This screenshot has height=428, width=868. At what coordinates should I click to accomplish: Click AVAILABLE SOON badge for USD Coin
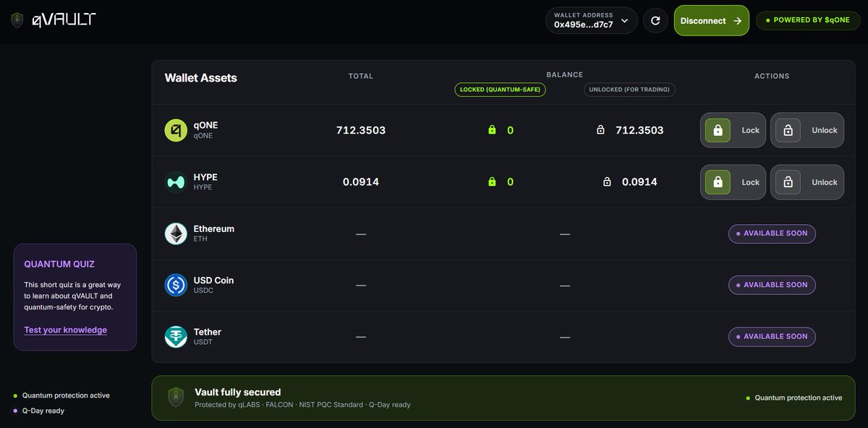pos(772,285)
